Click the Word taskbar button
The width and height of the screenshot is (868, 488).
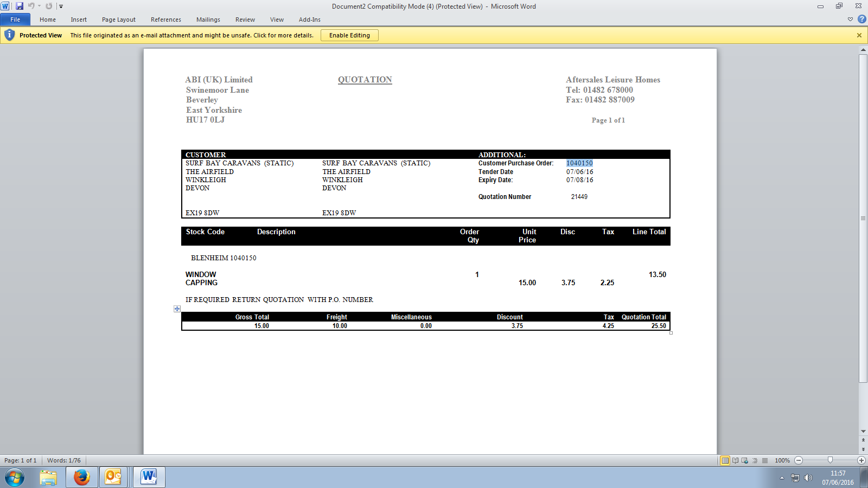149,478
